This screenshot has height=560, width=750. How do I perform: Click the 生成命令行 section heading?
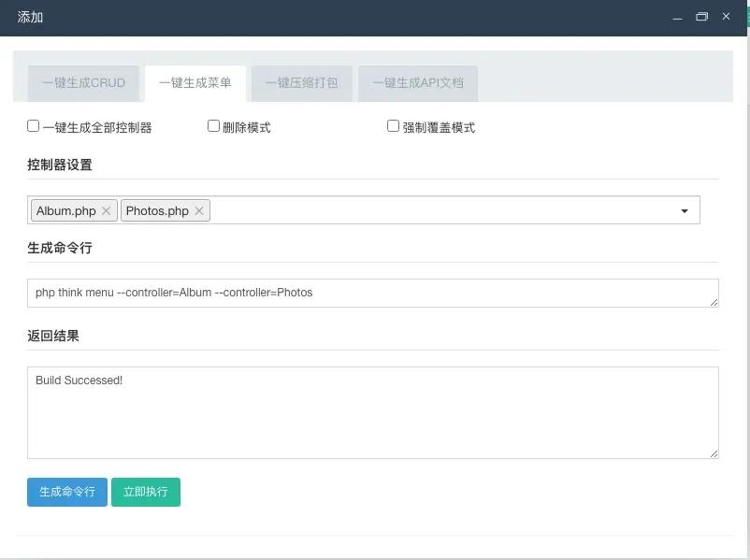(x=60, y=248)
